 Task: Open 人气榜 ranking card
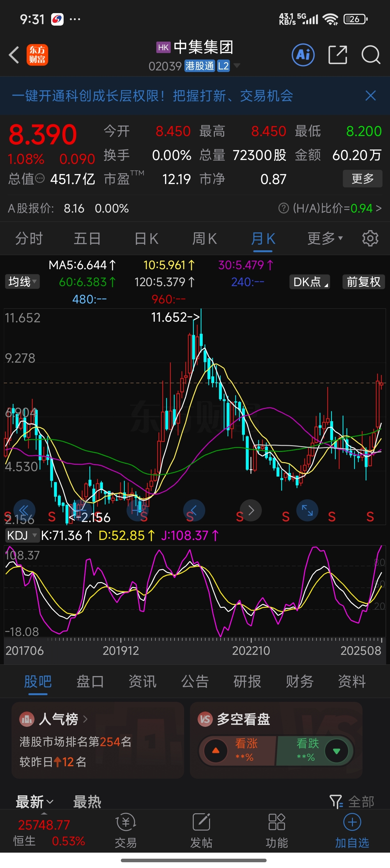coord(97,740)
